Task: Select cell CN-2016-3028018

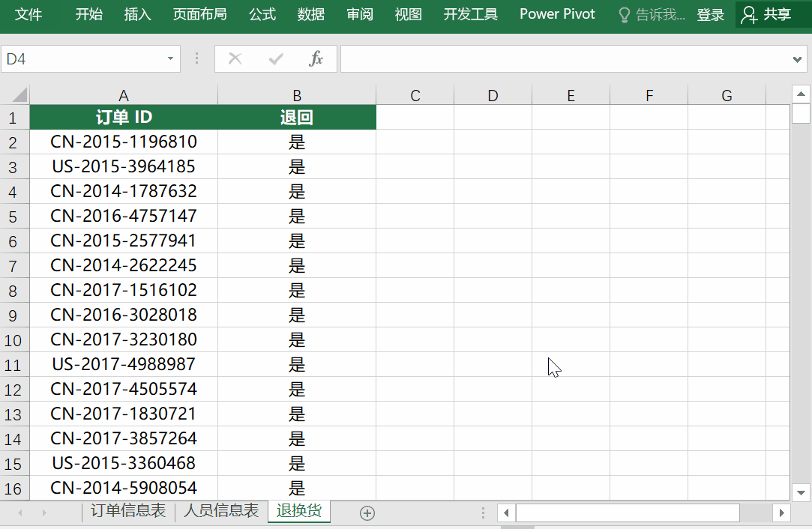Action: (124, 315)
